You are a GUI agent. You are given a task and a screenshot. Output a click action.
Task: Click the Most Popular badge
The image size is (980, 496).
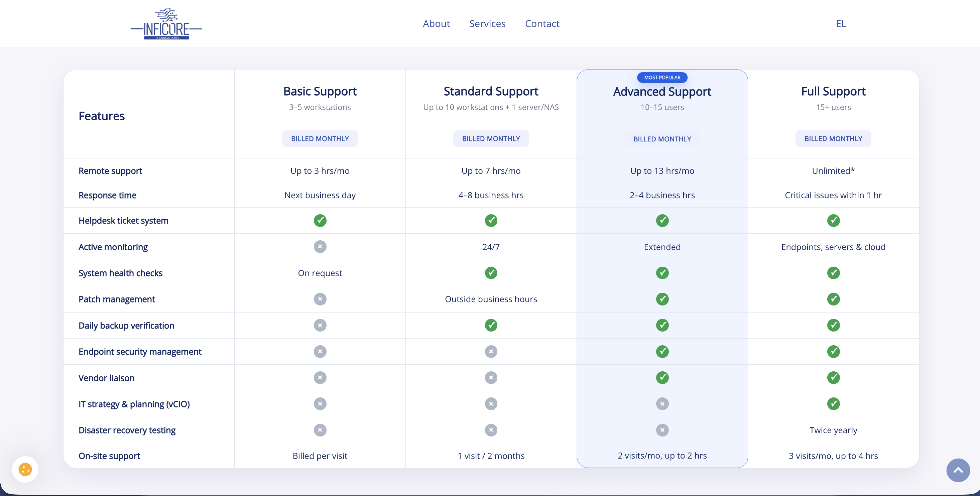(662, 78)
